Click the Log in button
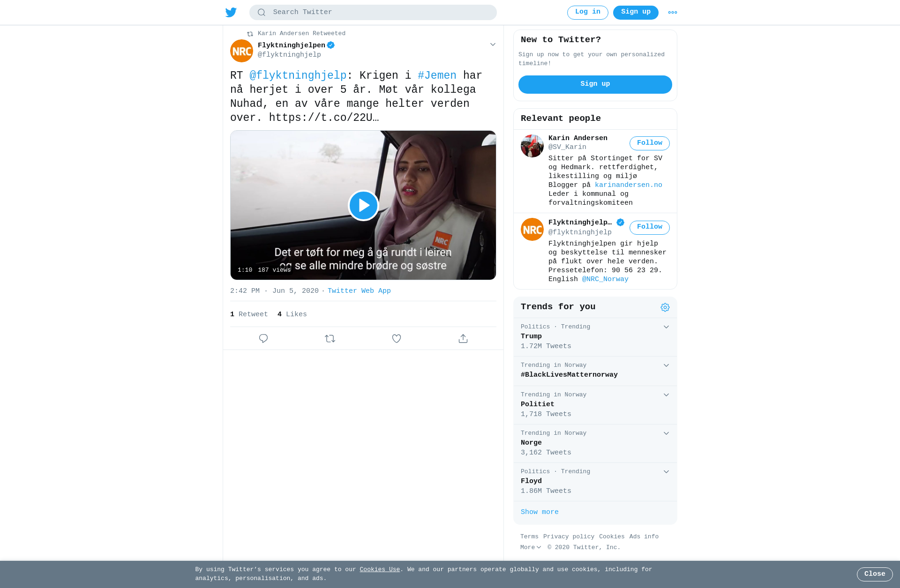 coord(587,13)
